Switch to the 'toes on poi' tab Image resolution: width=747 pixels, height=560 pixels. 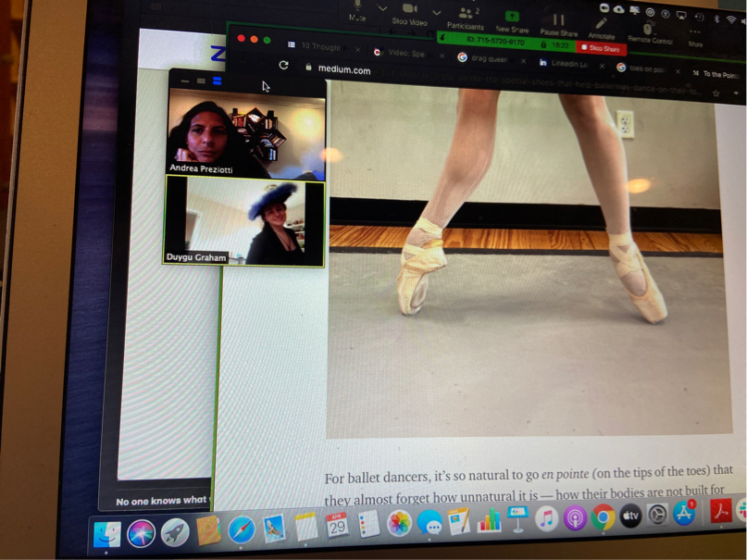point(646,68)
